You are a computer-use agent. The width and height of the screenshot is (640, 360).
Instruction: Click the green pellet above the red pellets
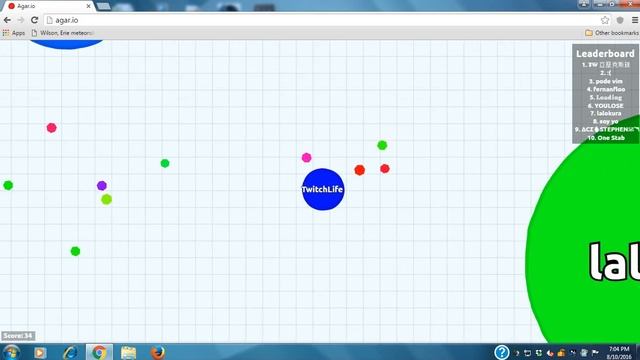click(x=382, y=145)
